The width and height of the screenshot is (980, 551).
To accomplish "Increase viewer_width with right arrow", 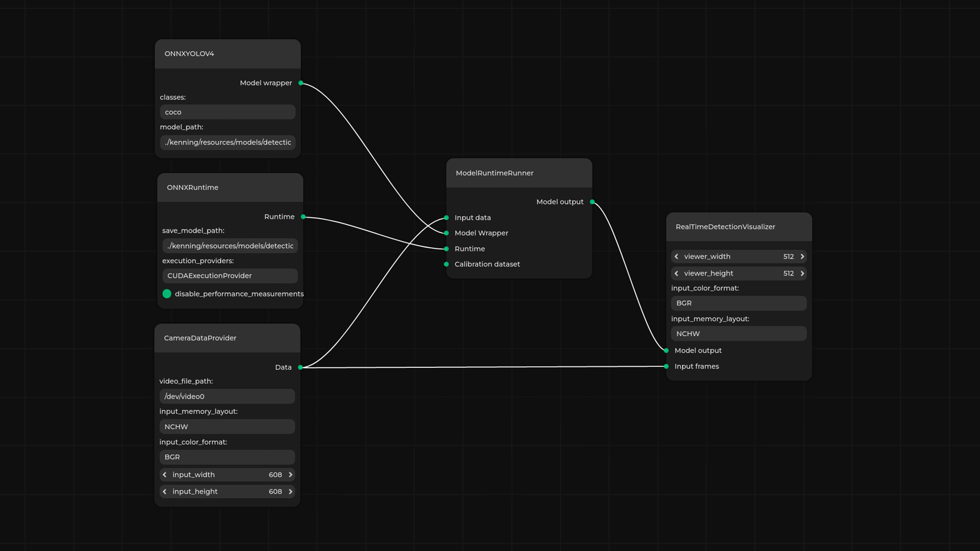I will 802,256.
